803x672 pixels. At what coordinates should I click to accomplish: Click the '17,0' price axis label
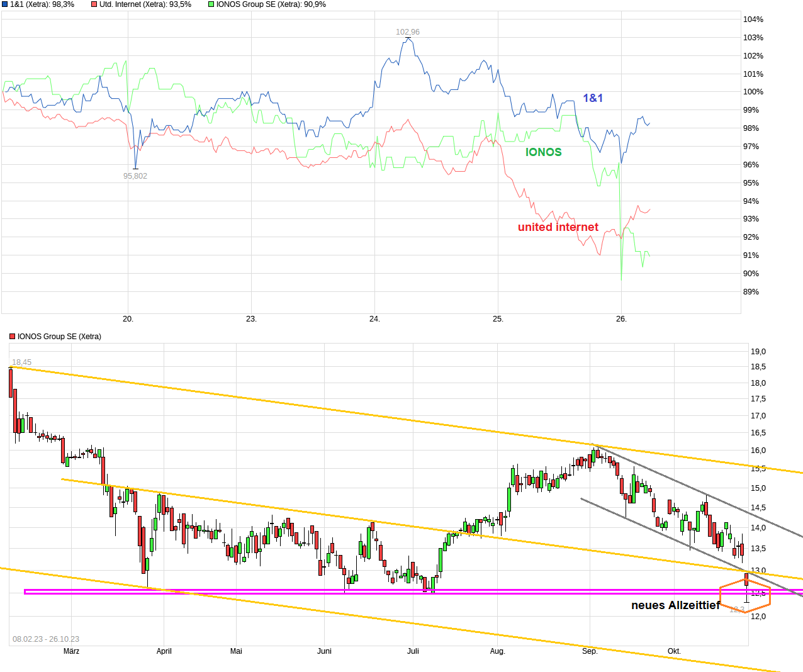(x=758, y=416)
